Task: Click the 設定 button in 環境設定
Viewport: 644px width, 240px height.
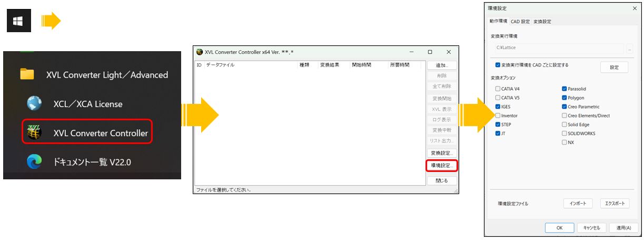Action: [614, 68]
